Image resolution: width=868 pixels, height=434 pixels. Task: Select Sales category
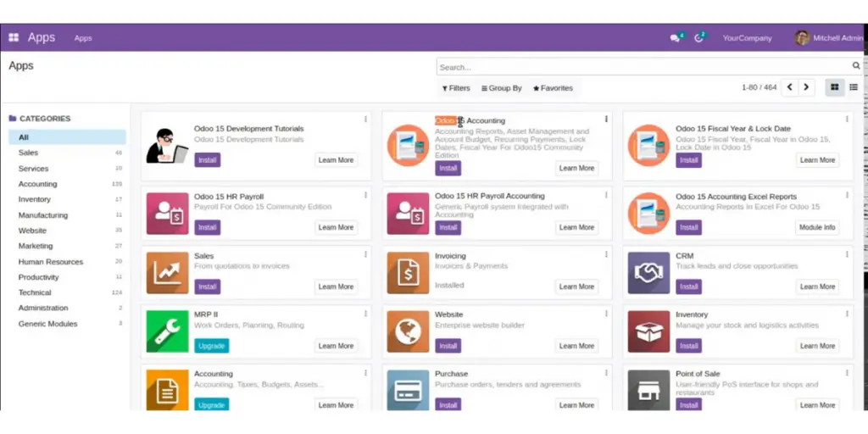(x=67, y=153)
